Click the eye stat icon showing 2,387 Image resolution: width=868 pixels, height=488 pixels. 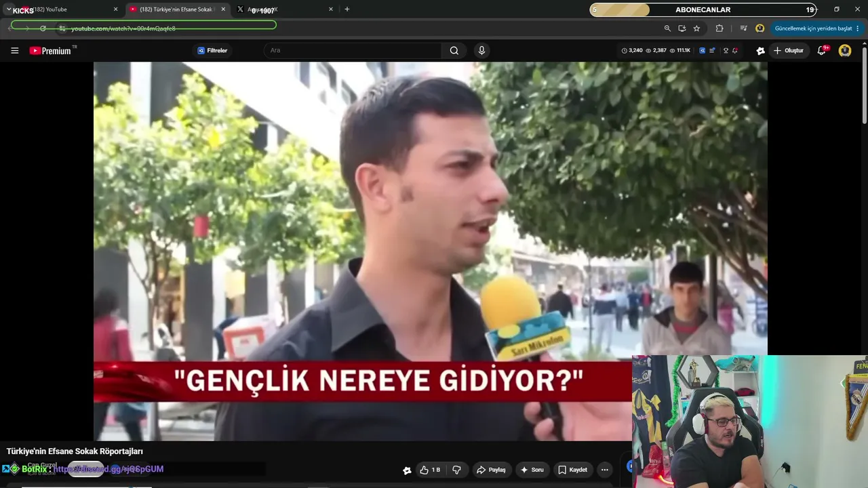click(648, 51)
